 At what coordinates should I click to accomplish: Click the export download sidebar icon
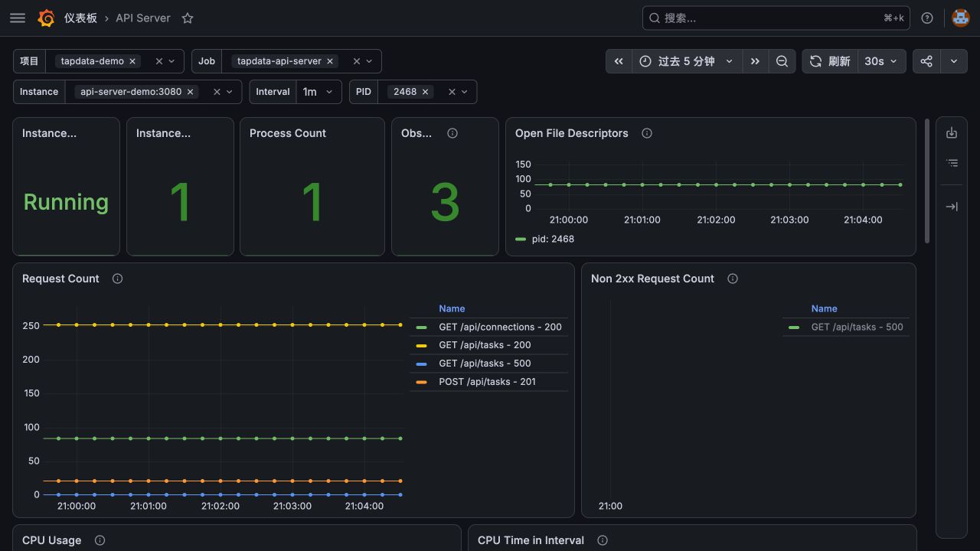coord(952,133)
